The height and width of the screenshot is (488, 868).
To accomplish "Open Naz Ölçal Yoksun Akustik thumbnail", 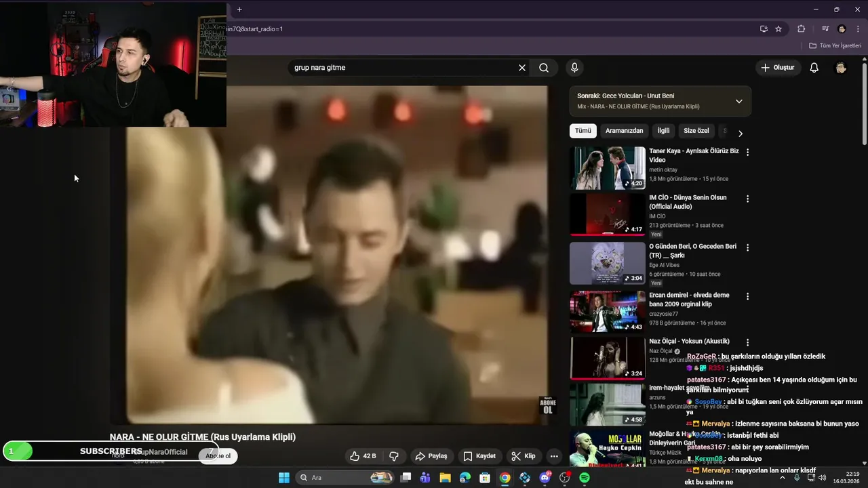I will tap(608, 358).
